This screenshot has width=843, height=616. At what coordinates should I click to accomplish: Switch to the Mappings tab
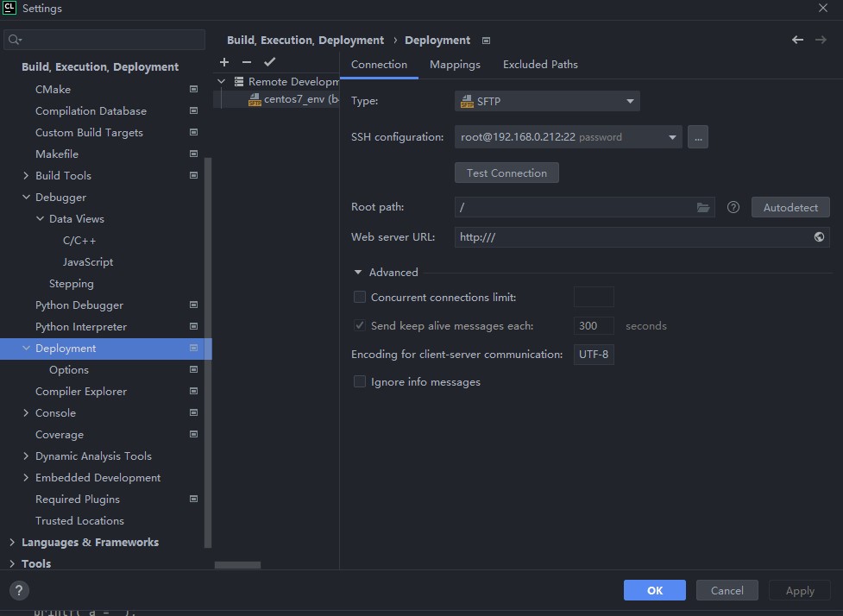[x=455, y=65]
